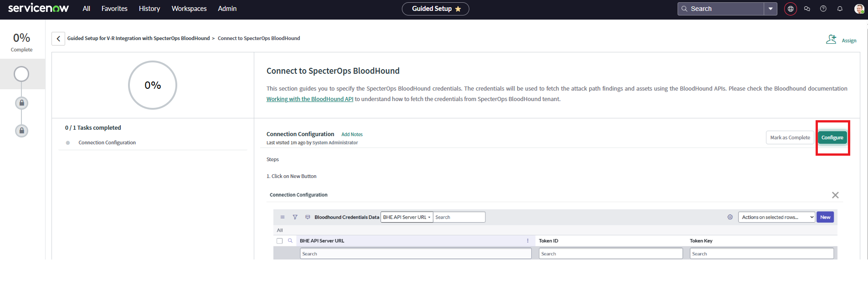The width and height of the screenshot is (868, 295).
Task: Expand the global search dropdown arrow
Action: [x=770, y=9]
